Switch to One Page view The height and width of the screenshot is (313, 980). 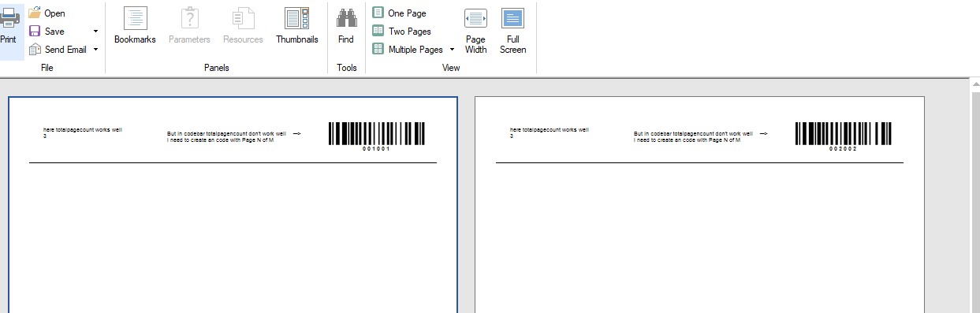[399, 13]
